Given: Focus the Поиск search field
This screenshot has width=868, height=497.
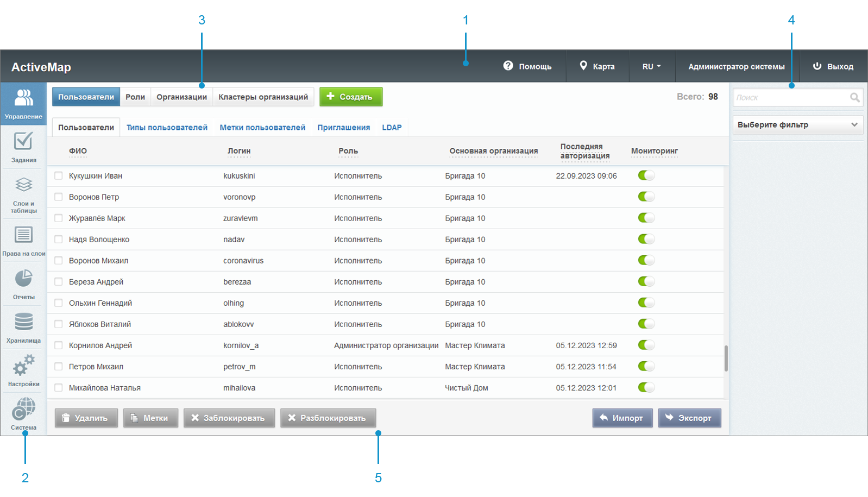Looking at the screenshot, I should click(x=790, y=98).
